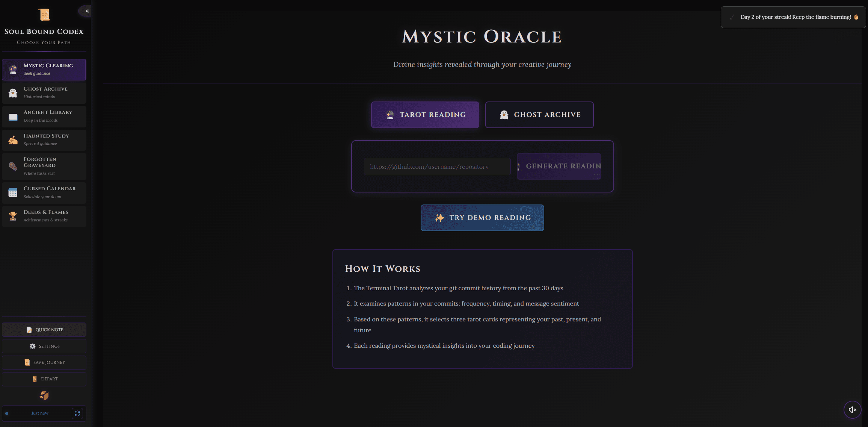This screenshot has height=427, width=868.
Task: Toggle the sound mute button
Action: 853,410
